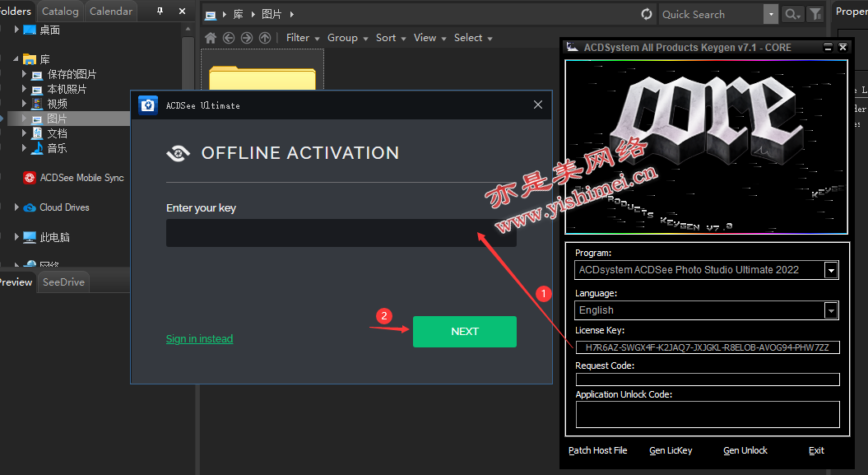This screenshot has height=475, width=868.
Task: Pin the Folders pane with the pushpin icon
Action: tap(160, 11)
